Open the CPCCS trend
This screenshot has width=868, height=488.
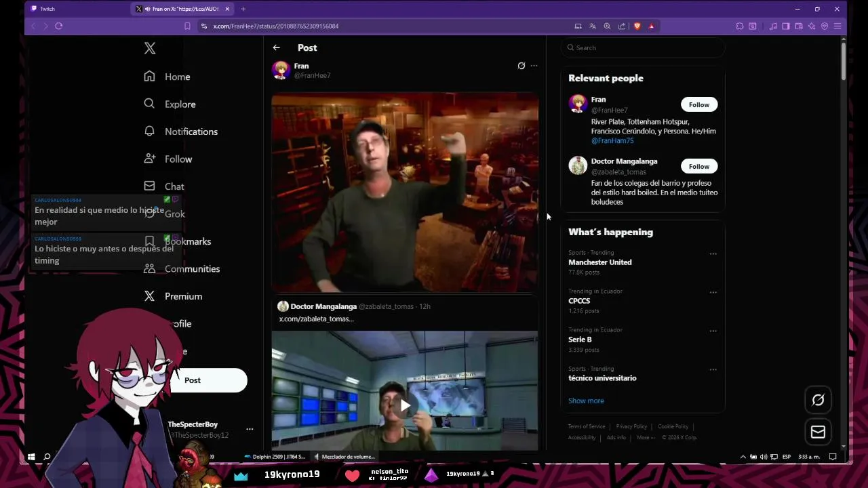(x=579, y=301)
